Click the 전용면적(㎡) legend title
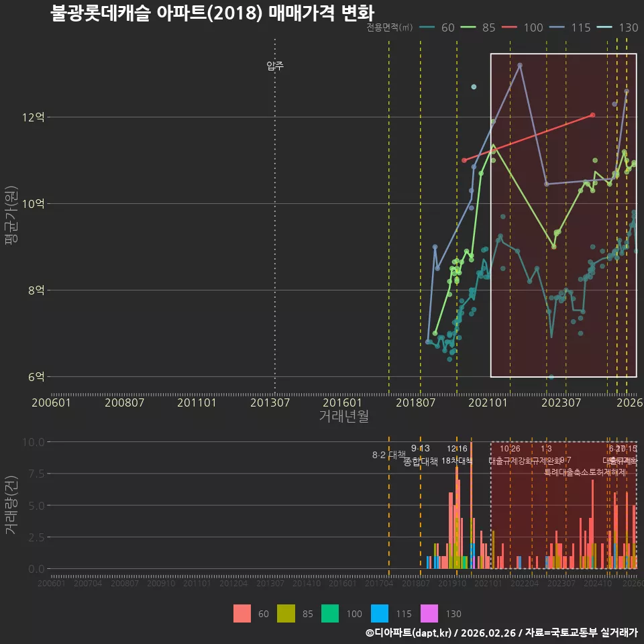Image resolution: width=644 pixels, height=644 pixels. point(389,27)
